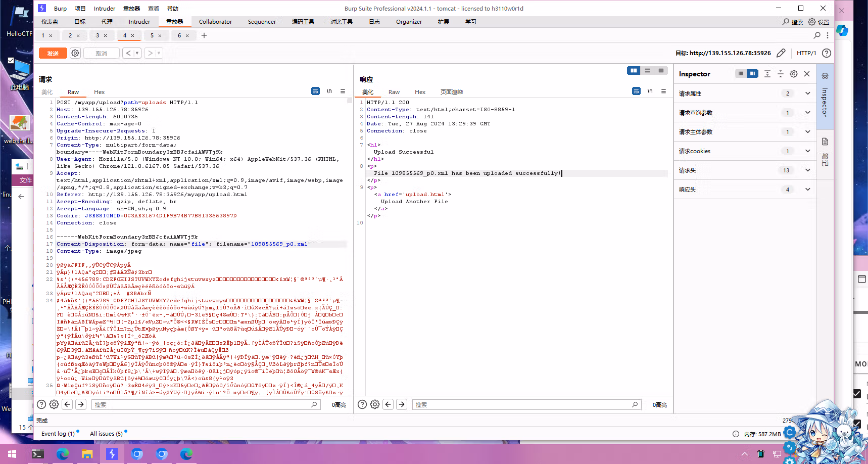Open history back dropdown arrow
This screenshot has width=868, height=464.
pos(137,53)
